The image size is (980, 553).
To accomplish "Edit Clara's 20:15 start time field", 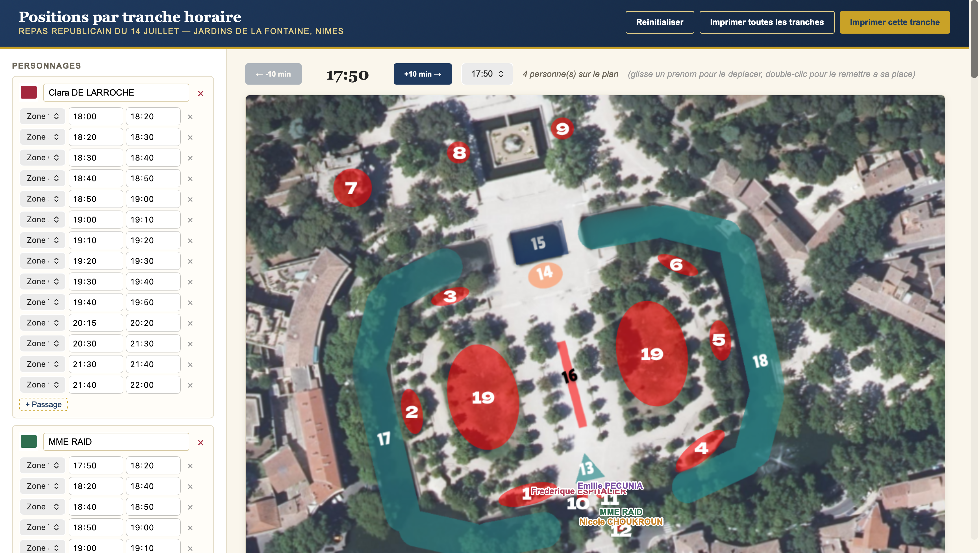I will [x=96, y=323].
